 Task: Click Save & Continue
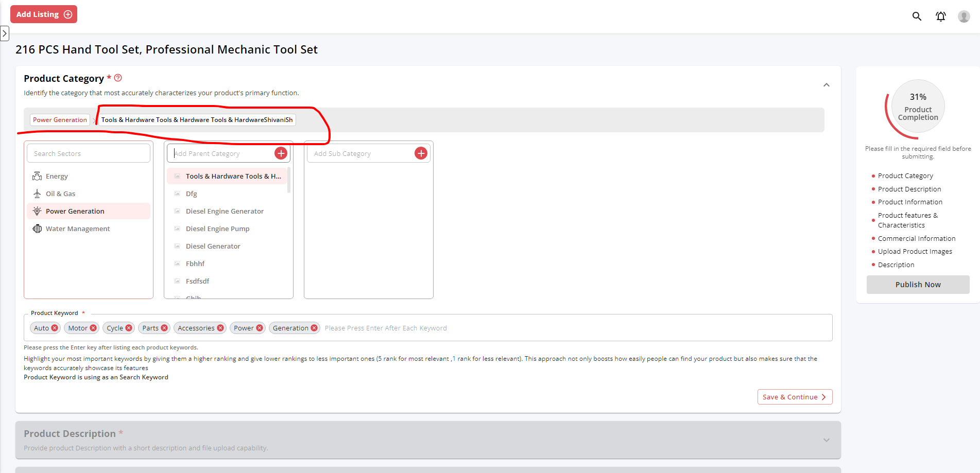click(x=794, y=397)
